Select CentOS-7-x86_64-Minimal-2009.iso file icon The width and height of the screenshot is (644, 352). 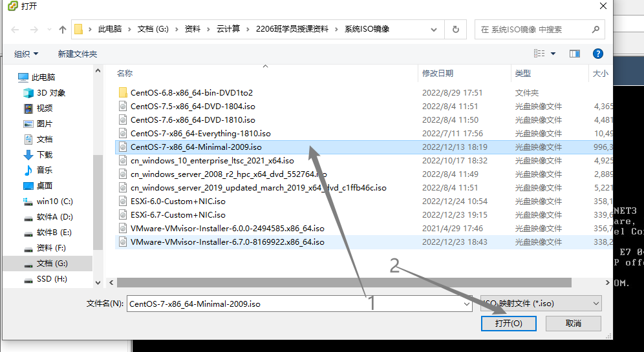[122, 147]
